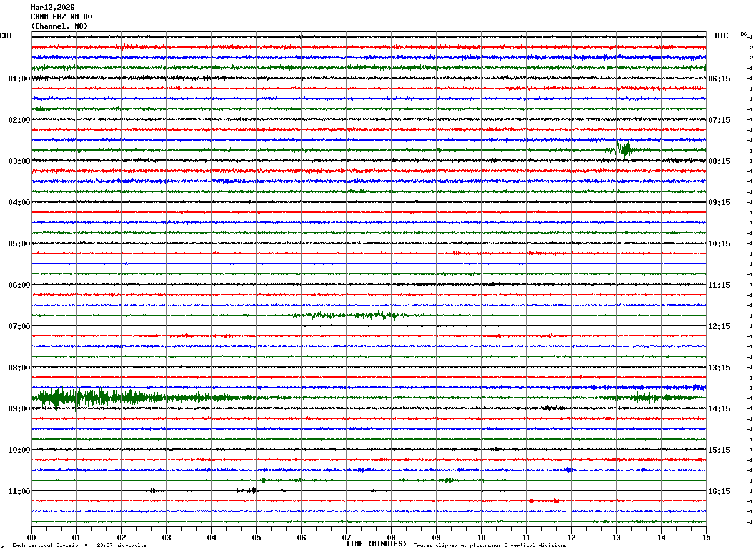756x554 pixels.
Task: Click the green spike near minute 13
Action: coord(624,149)
